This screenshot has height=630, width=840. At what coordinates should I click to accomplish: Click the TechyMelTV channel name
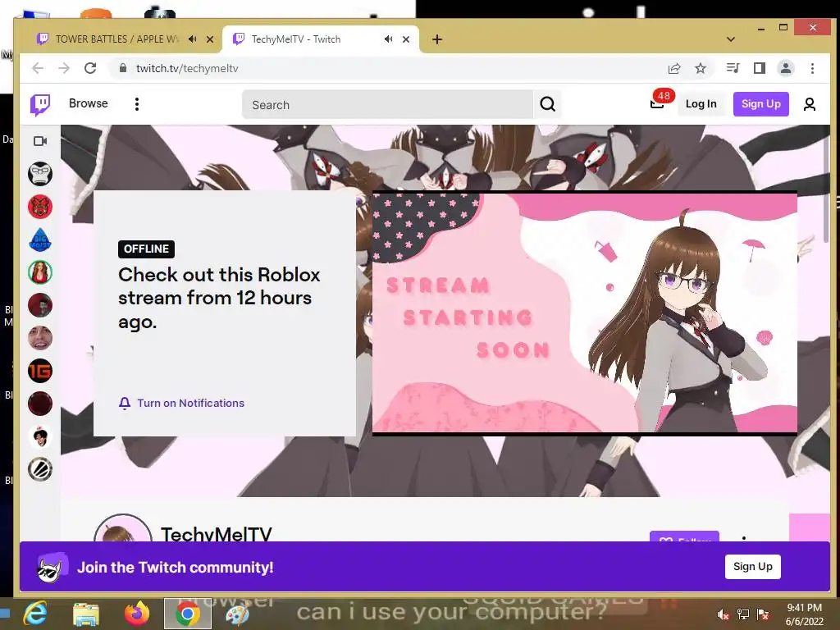tap(217, 533)
